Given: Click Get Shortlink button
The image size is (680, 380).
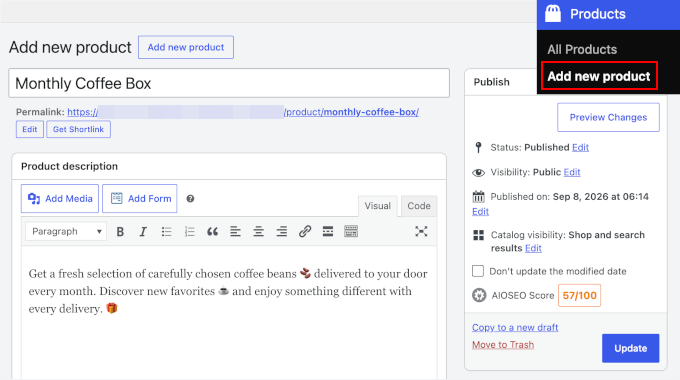Looking at the screenshot, I should point(78,129).
